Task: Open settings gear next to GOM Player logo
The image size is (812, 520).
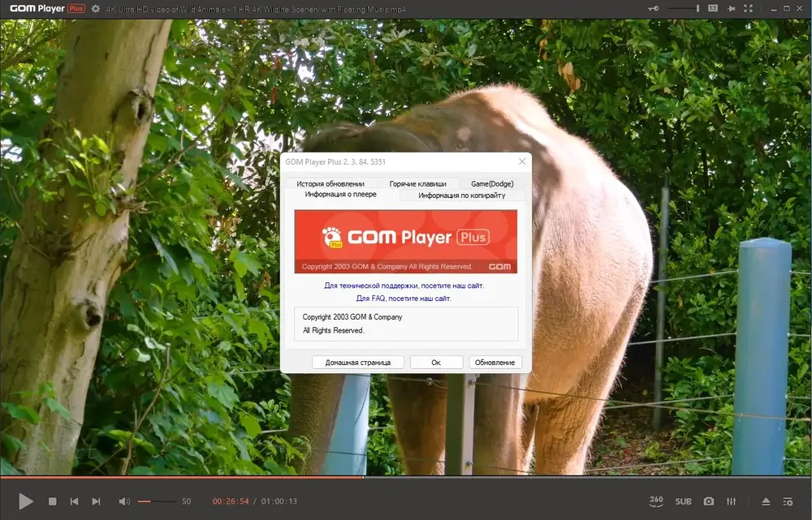Action: [95, 9]
